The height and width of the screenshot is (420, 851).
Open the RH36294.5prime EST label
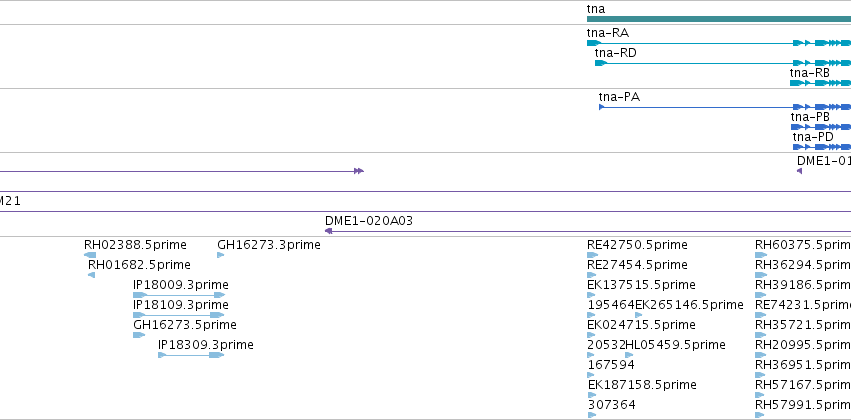pos(803,265)
